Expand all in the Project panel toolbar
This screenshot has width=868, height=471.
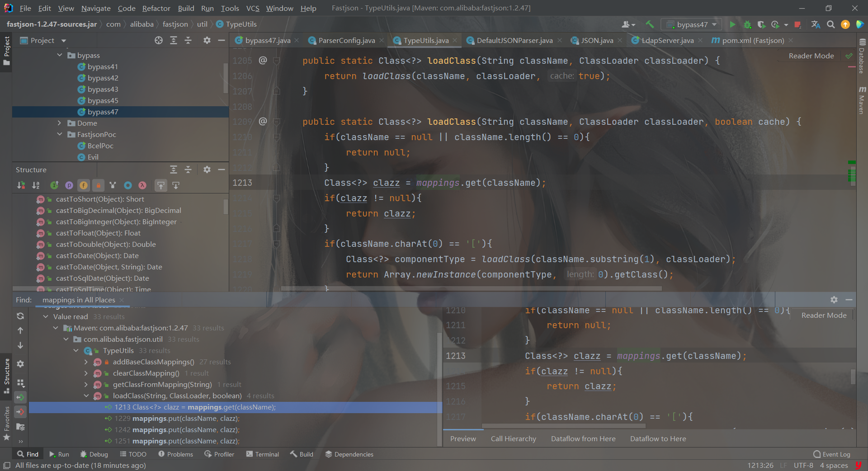pyautogui.click(x=174, y=40)
